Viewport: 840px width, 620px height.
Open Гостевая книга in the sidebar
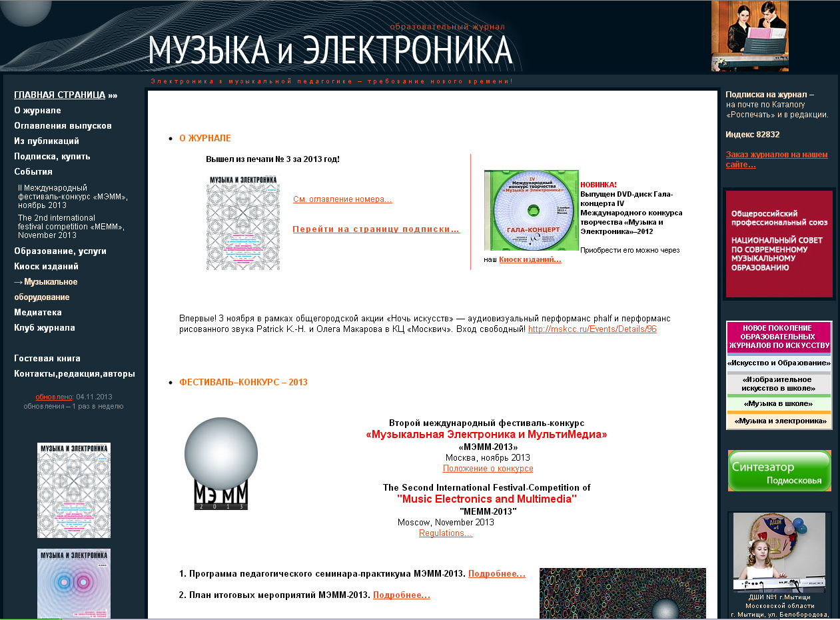47,358
